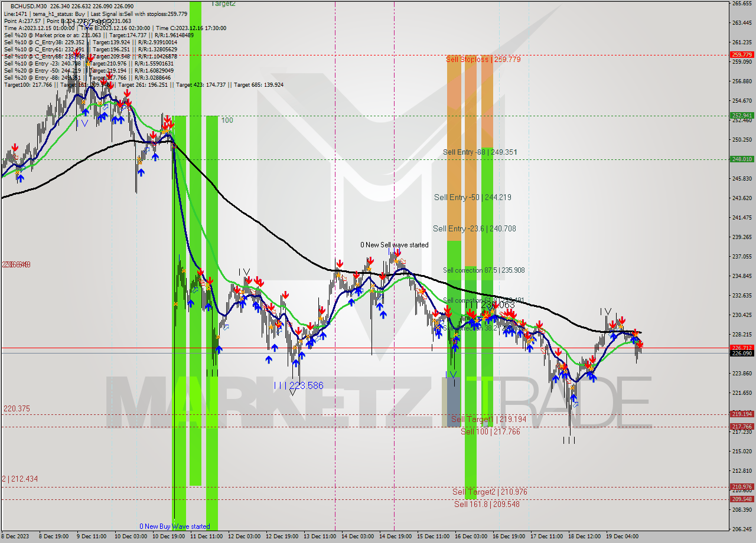This screenshot has width=756, height=543.
Task: Click '19 Dec 04:00' on time axis
Action: tap(622, 537)
